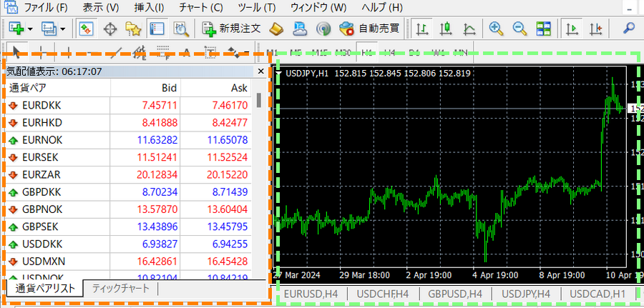644x308 pixels.
Task: Switch to the USDCAD,H1 chart tab
Action: point(597,294)
